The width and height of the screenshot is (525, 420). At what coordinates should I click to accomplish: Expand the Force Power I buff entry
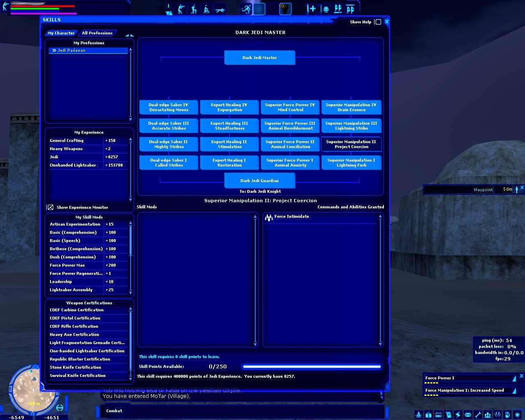514,378
